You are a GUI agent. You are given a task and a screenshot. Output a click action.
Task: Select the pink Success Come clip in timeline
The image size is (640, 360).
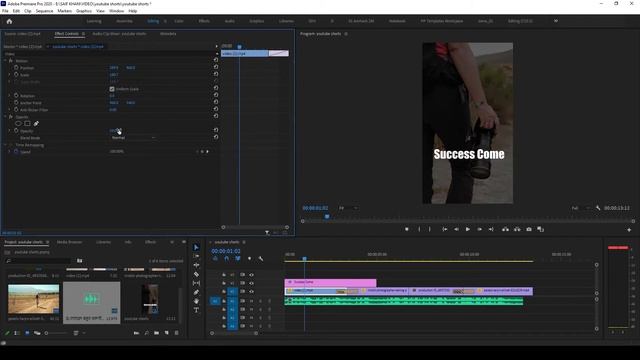coord(330,282)
